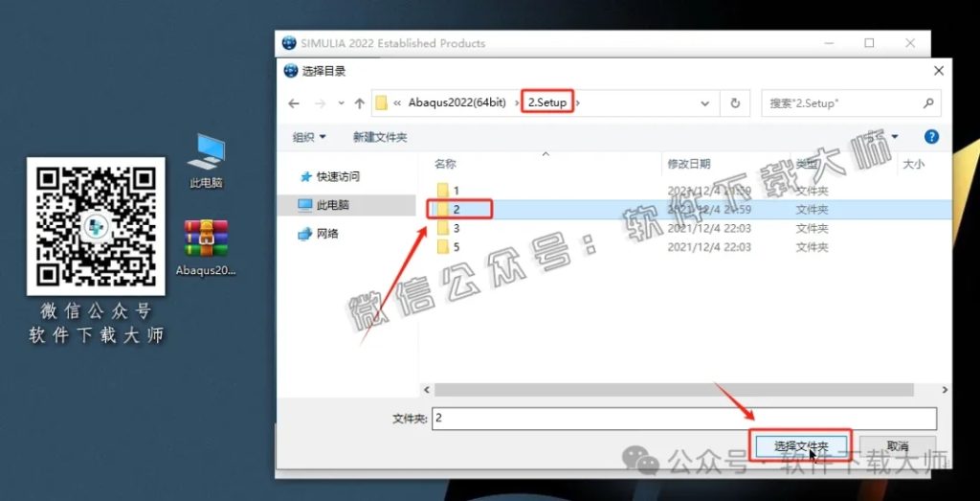The width and height of the screenshot is (980, 501).
Task: Click scrollbar right arrow
Action: [945, 390]
